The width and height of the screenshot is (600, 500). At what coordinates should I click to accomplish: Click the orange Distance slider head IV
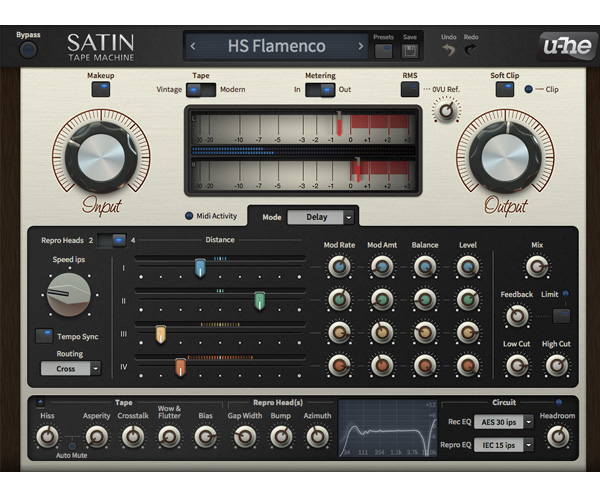pyautogui.click(x=180, y=367)
